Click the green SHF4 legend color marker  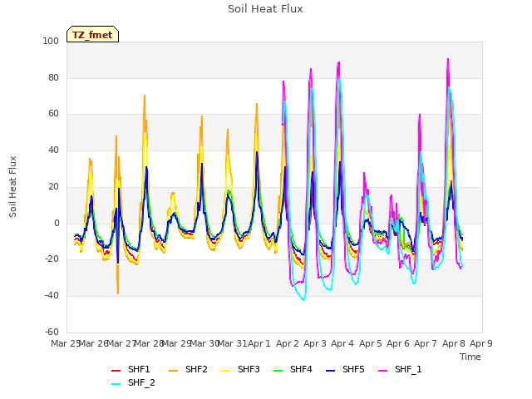coord(278,371)
